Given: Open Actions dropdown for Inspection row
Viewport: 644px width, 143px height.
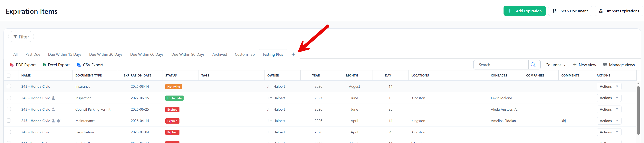Looking at the screenshot, I should [x=609, y=98].
